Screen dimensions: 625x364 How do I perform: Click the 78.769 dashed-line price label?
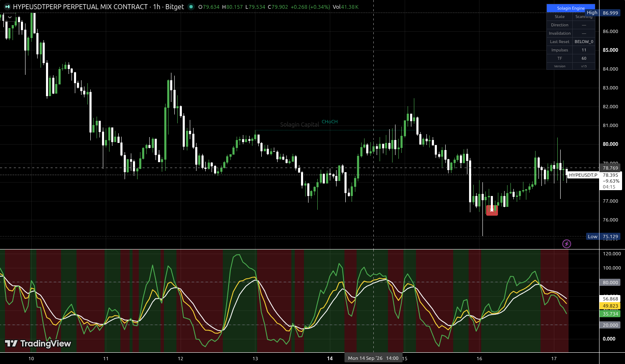(610, 168)
